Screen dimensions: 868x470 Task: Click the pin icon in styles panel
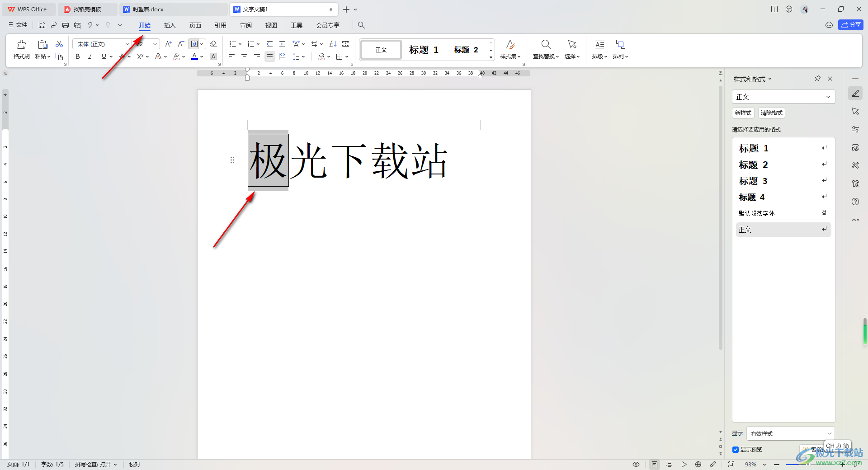tap(817, 79)
